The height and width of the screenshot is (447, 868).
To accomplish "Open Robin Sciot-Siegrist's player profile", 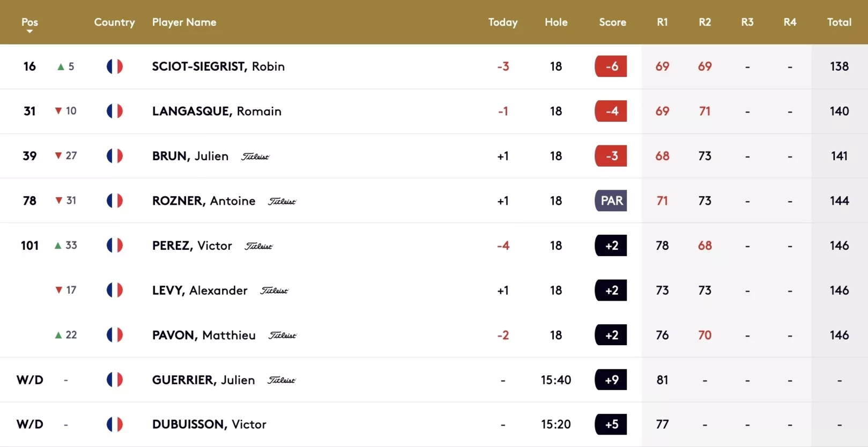I will click(x=218, y=66).
